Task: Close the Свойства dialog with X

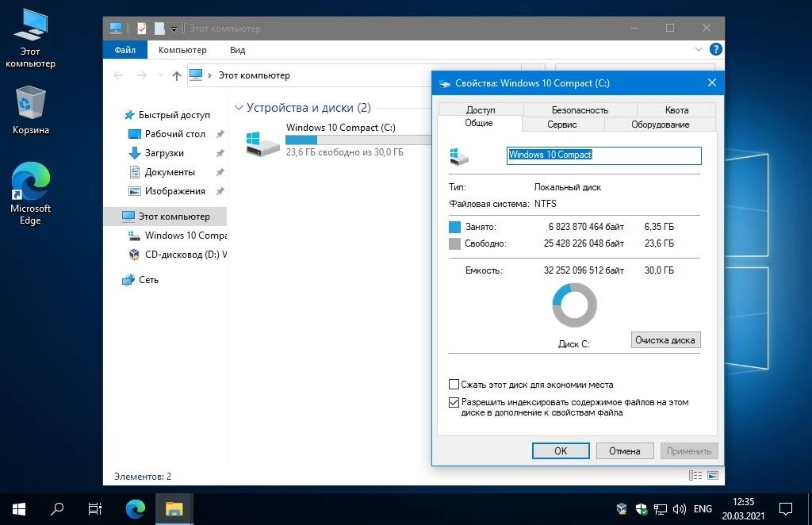Action: click(711, 82)
